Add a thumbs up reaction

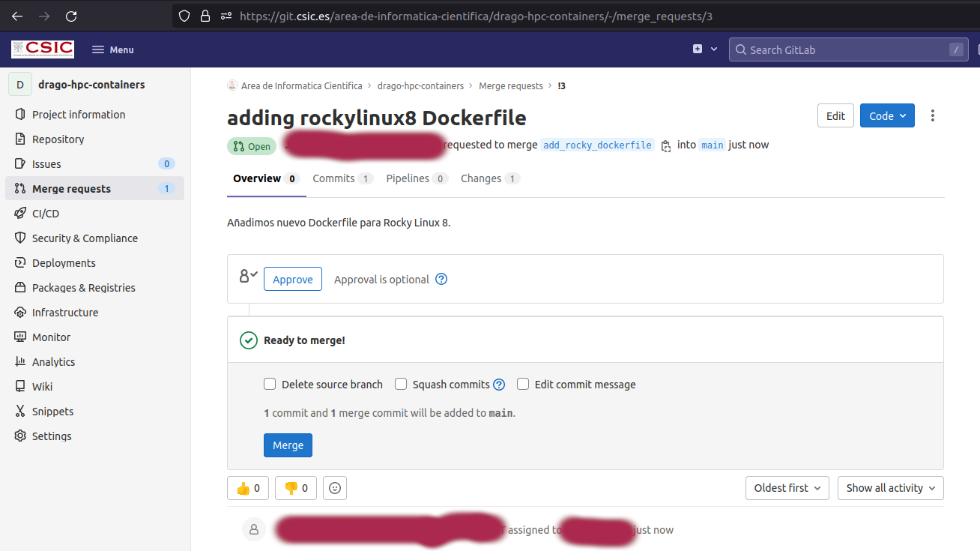tap(248, 488)
